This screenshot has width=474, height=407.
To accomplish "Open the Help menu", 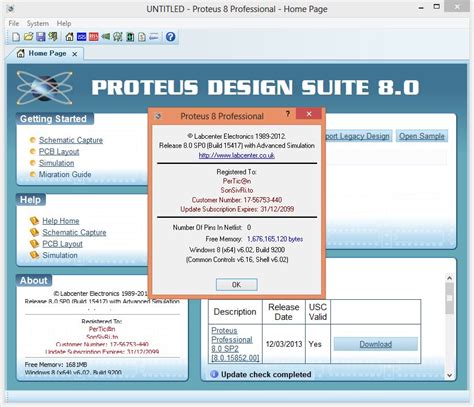I will 64,23.
